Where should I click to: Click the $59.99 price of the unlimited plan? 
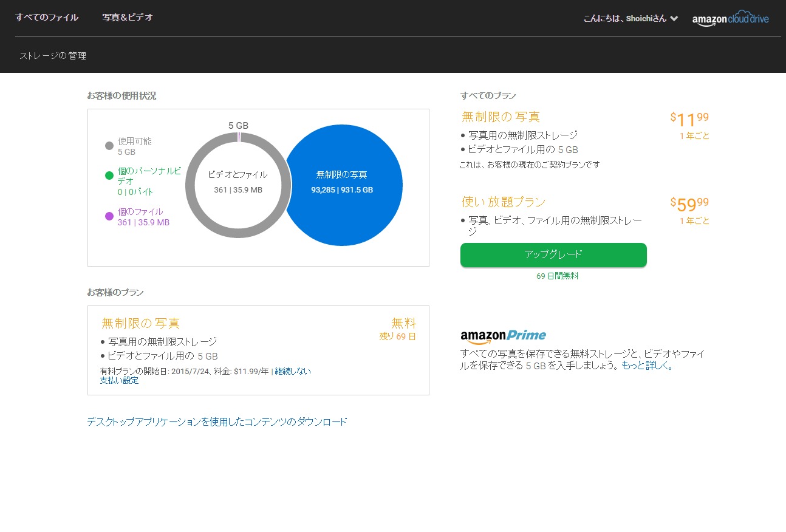click(x=689, y=204)
